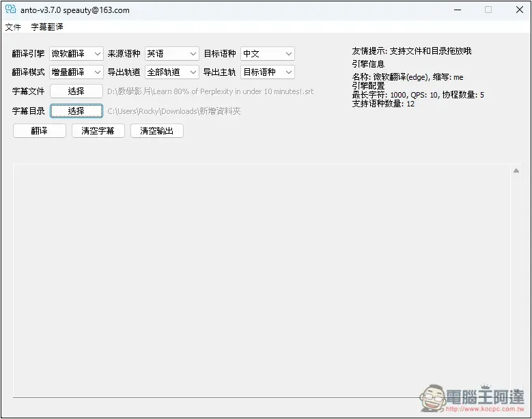Screen dimensions: 532x419
Task: Expand the 目标语种 dropdown set to 中文
Action: tap(267, 54)
